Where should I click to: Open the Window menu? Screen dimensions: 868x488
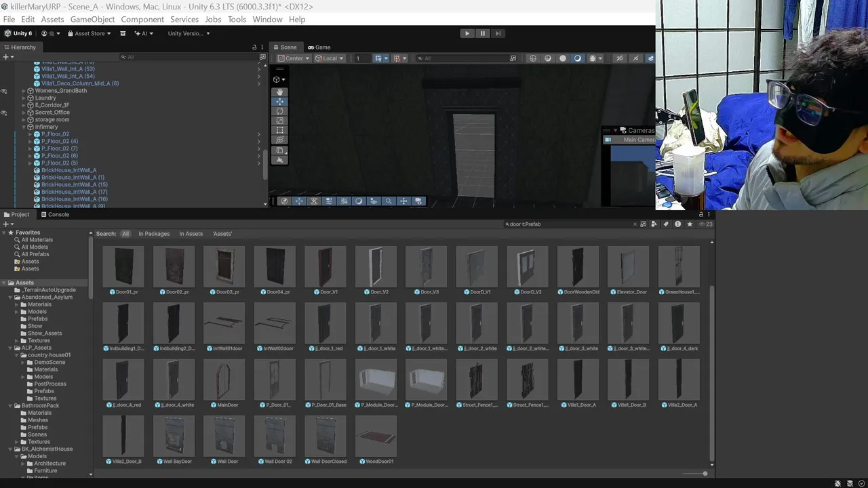(267, 19)
